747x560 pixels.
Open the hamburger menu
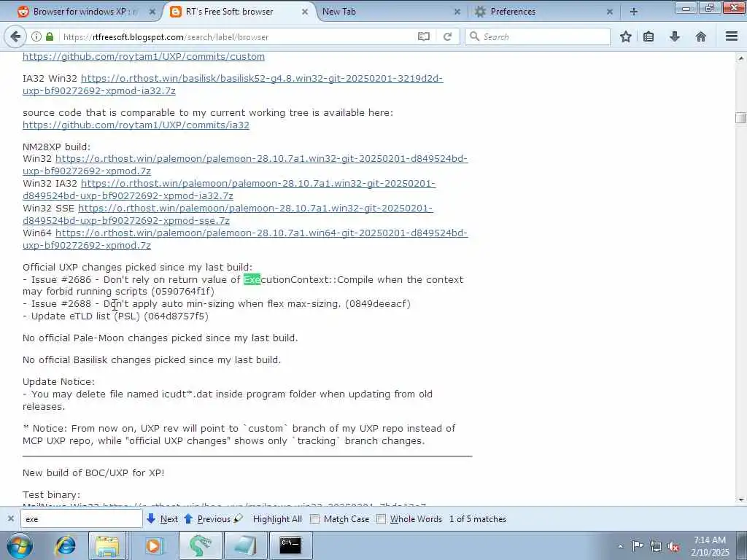pyautogui.click(x=732, y=36)
